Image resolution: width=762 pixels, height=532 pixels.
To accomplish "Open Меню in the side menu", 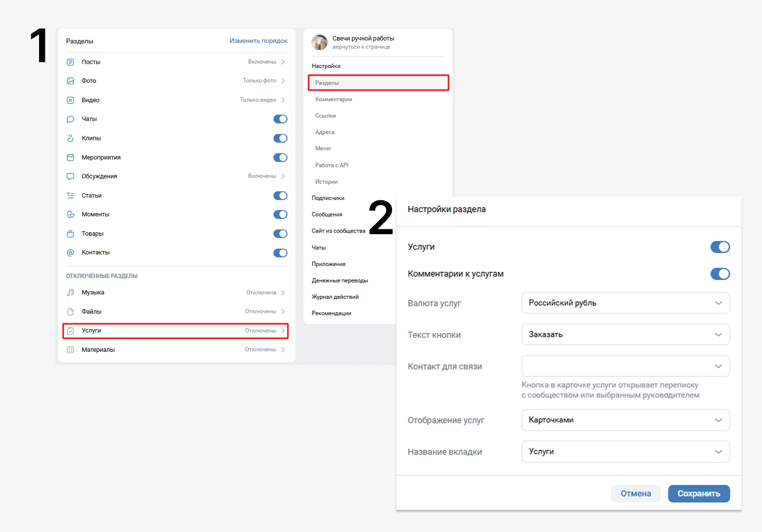I will pyautogui.click(x=323, y=148).
